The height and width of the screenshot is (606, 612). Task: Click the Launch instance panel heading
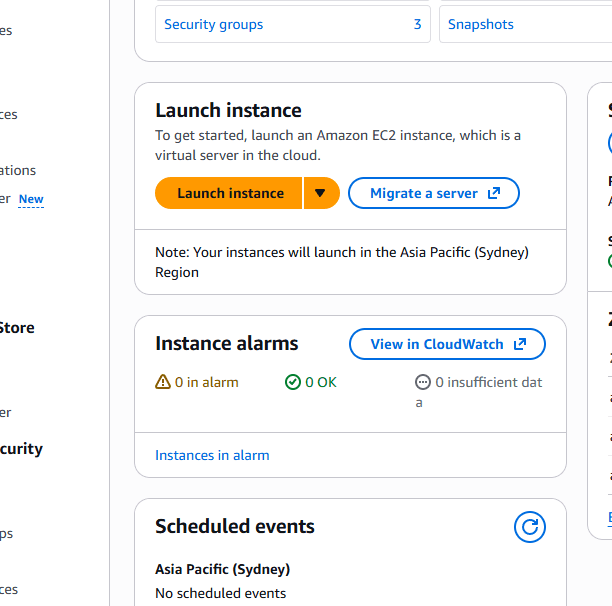pos(228,110)
